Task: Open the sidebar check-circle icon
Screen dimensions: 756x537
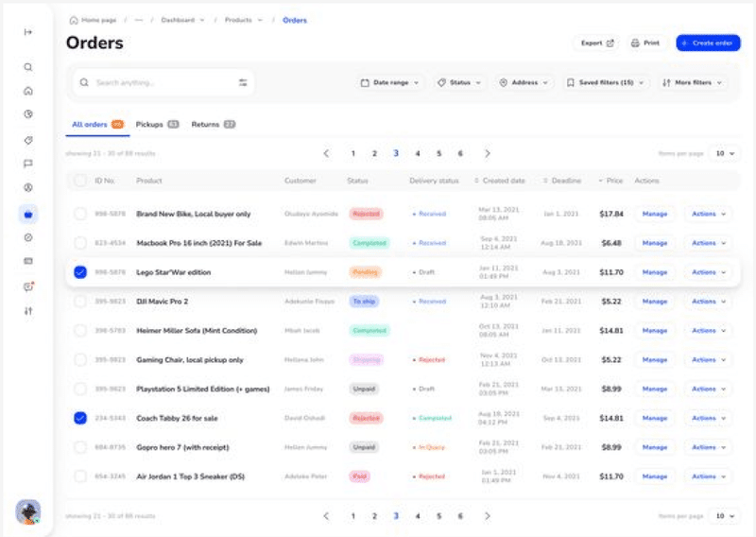Action: point(28,237)
